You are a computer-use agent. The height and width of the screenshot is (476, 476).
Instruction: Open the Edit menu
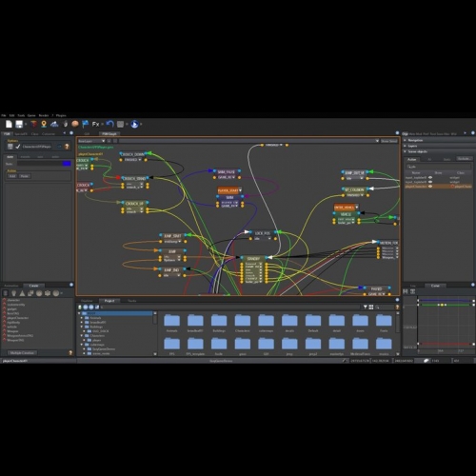(12, 115)
